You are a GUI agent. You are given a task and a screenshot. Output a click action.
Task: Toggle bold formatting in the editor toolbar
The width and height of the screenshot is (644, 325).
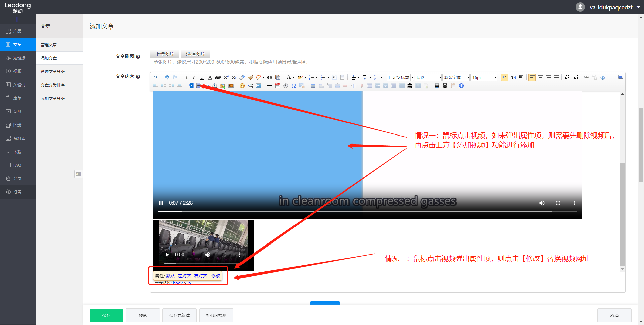186,77
